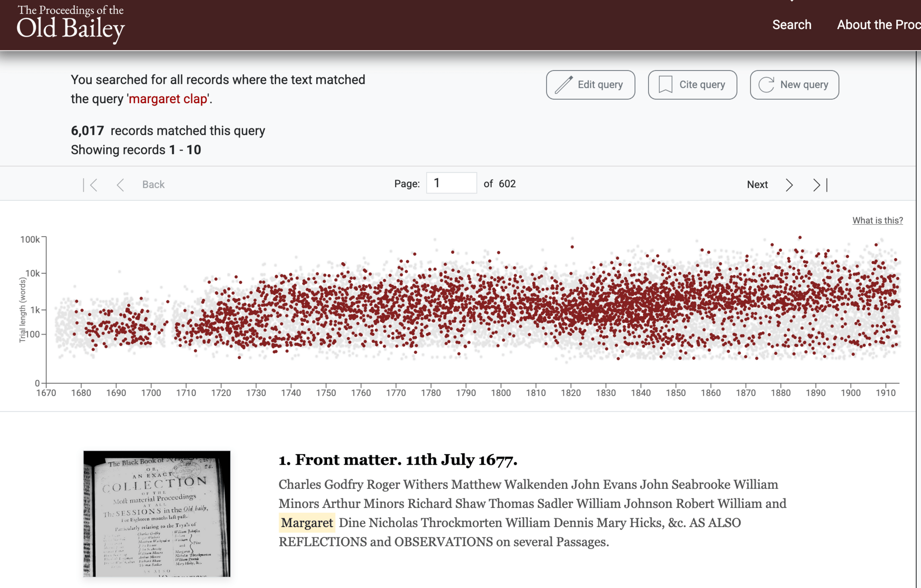Click the Back pagination link

(153, 185)
